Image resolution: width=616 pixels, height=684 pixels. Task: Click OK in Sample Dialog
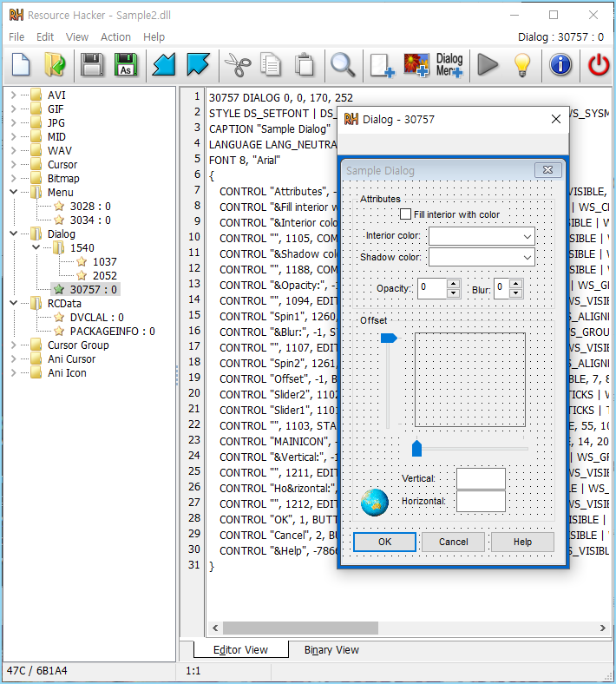[x=384, y=542]
